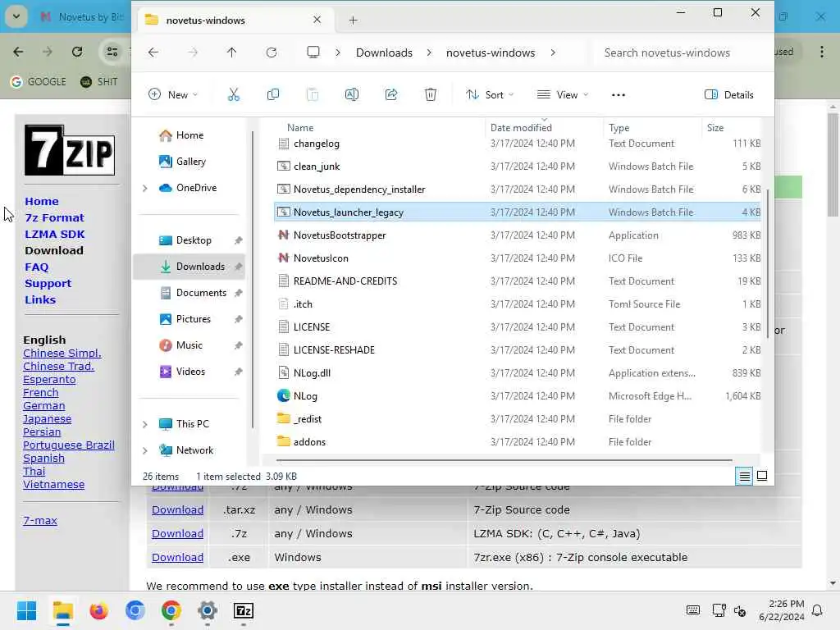Select the NLog.dll file
The width and height of the screenshot is (840, 630).
point(517,373)
